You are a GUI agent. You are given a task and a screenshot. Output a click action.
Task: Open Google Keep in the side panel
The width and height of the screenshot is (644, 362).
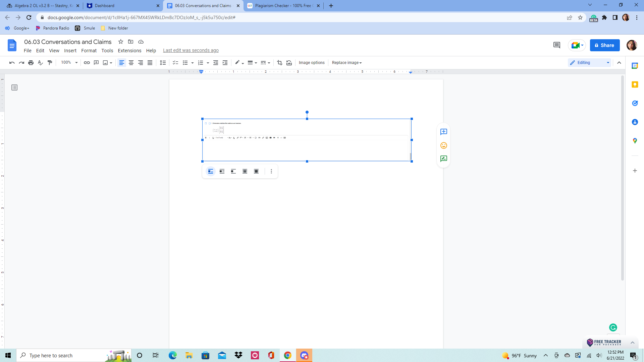(x=635, y=84)
